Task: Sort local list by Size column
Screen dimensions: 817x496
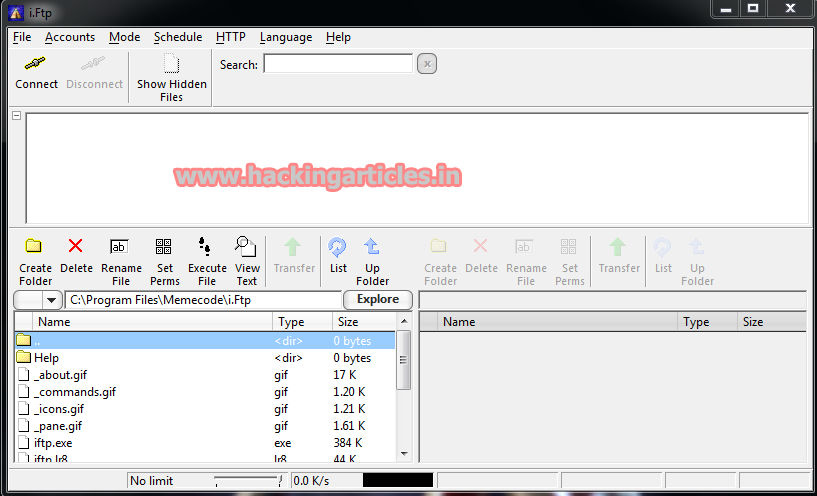Action: [x=364, y=321]
